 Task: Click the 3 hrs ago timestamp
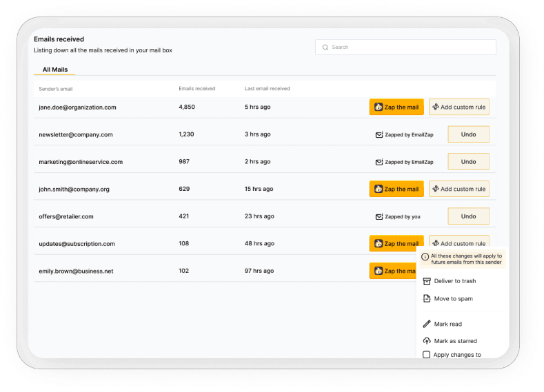pos(257,134)
